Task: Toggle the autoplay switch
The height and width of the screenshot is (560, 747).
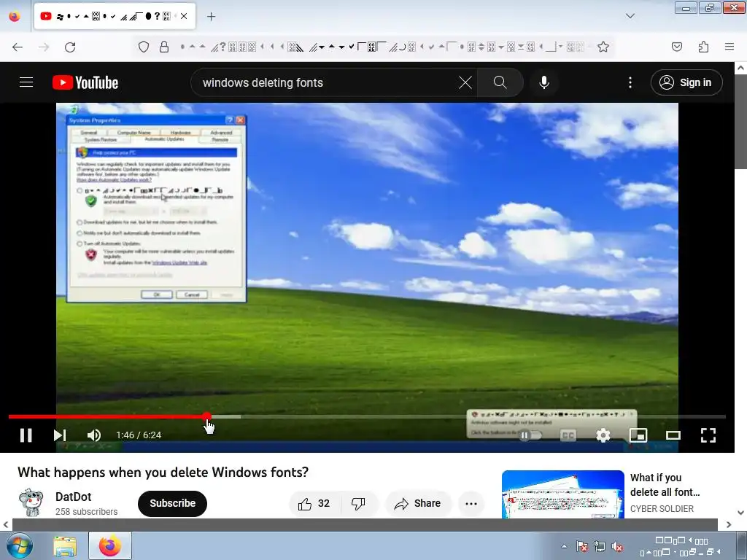Action: [x=531, y=435]
